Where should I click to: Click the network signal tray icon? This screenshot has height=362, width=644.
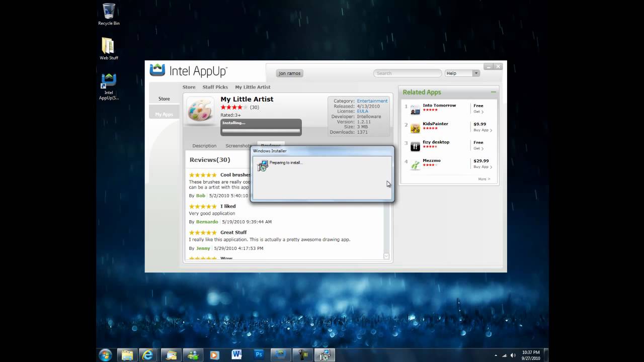coord(505,355)
